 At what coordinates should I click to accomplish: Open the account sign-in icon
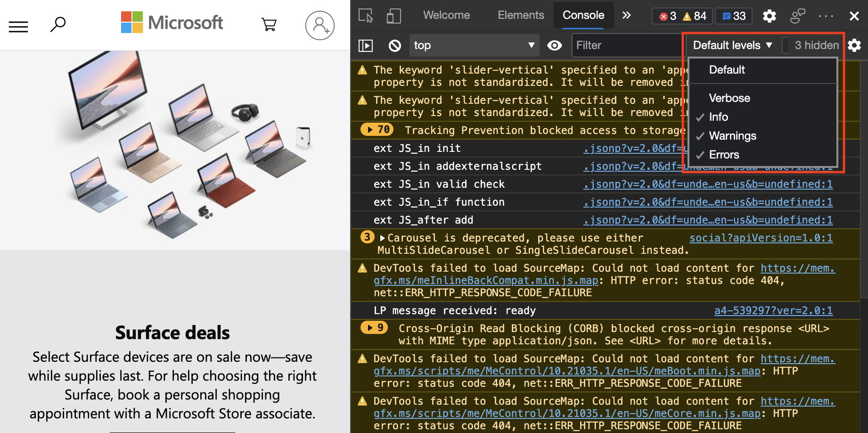(x=320, y=25)
